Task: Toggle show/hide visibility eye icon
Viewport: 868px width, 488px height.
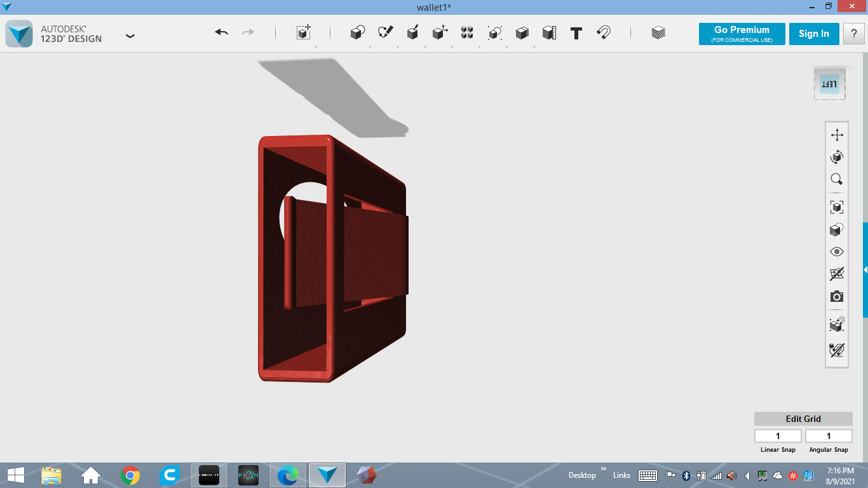Action: tap(837, 252)
